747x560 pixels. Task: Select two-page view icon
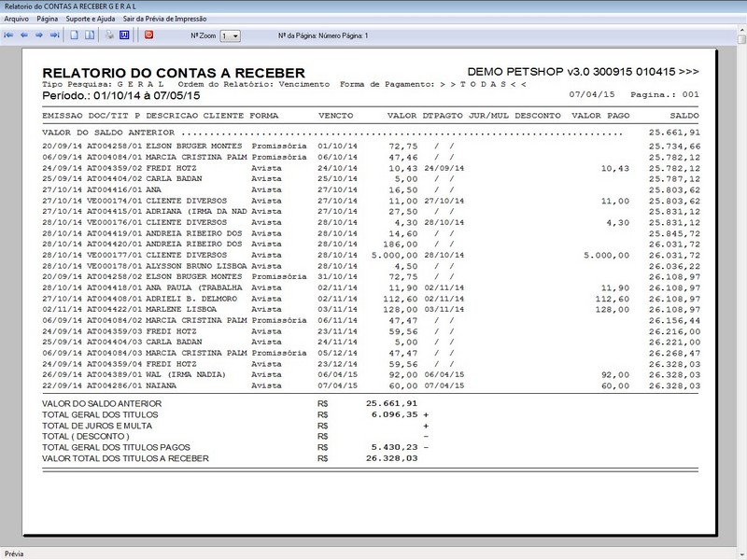90,35
